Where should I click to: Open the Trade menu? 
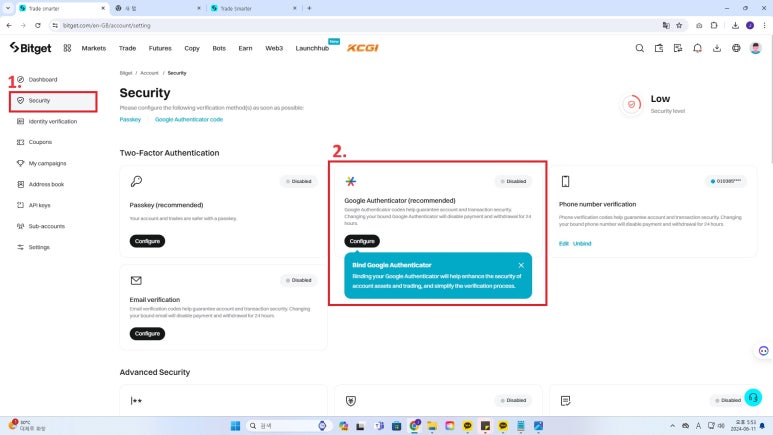coord(127,48)
